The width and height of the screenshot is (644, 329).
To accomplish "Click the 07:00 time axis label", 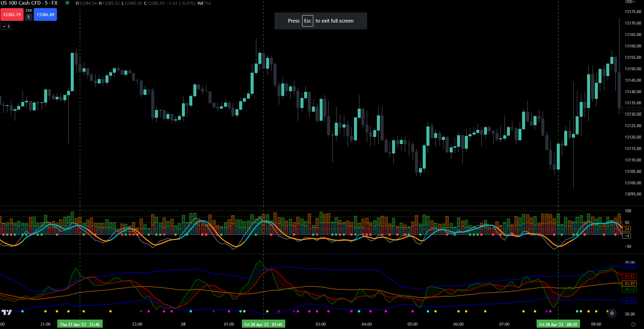I will point(504,324).
